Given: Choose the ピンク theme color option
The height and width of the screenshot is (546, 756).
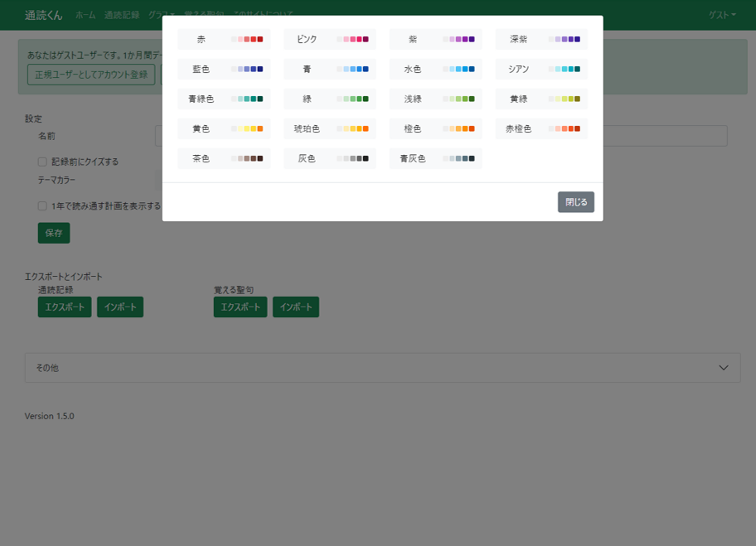Looking at the screenshot, I should (330, 40).
